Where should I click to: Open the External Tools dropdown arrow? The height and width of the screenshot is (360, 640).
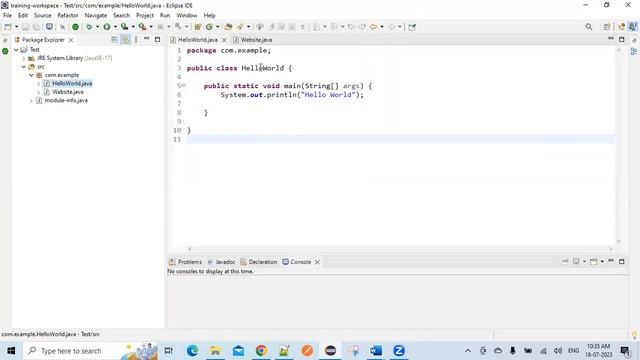click(151, 27)
